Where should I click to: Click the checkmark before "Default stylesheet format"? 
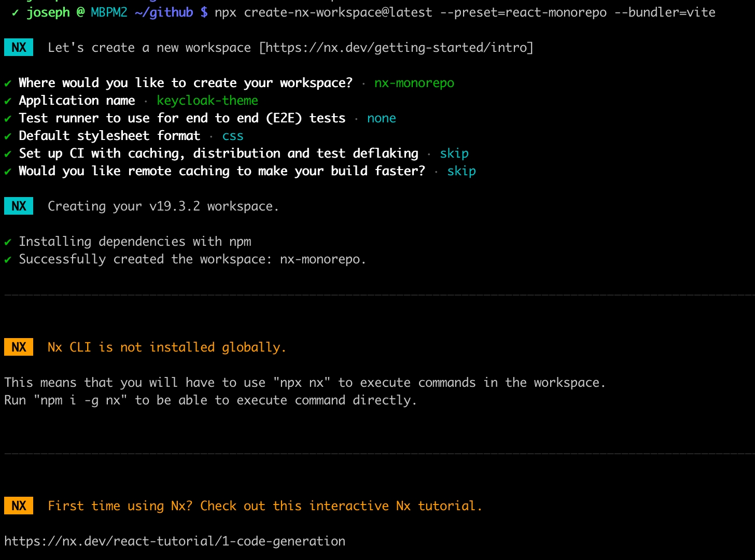8,136
